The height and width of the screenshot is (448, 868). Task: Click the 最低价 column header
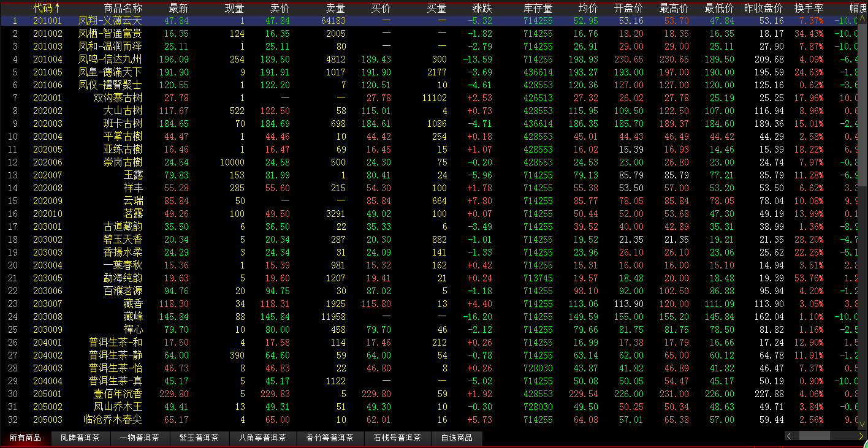719,8
